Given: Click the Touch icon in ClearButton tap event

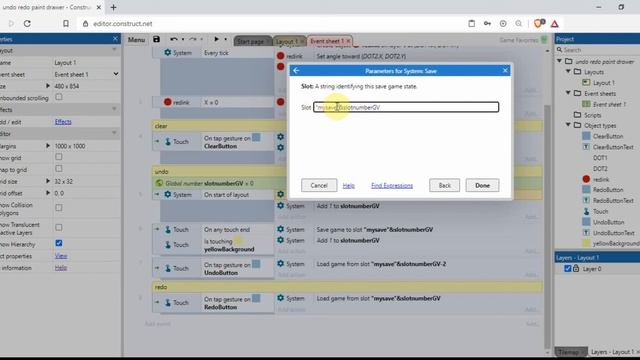Looking at the screenshot, I should 168,142.
